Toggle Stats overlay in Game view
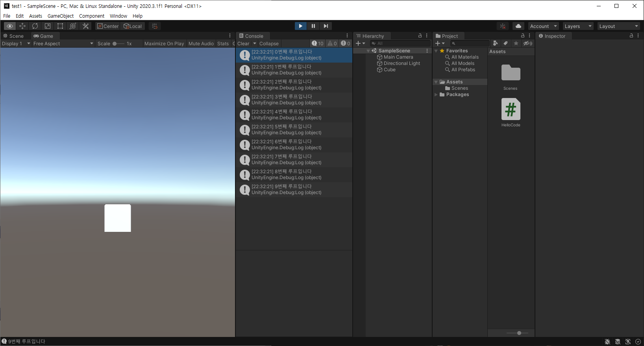644x346 pixels. pos(223,44)
